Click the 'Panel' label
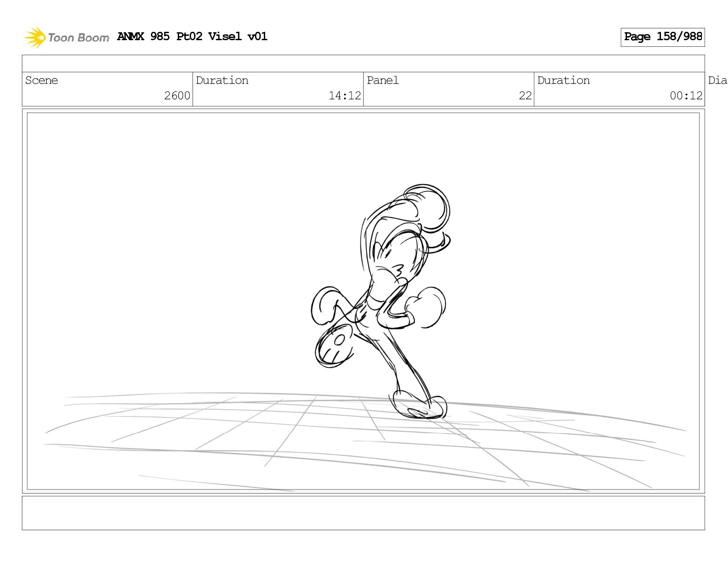This screenshot has height=563, width=728. [383, 80]
